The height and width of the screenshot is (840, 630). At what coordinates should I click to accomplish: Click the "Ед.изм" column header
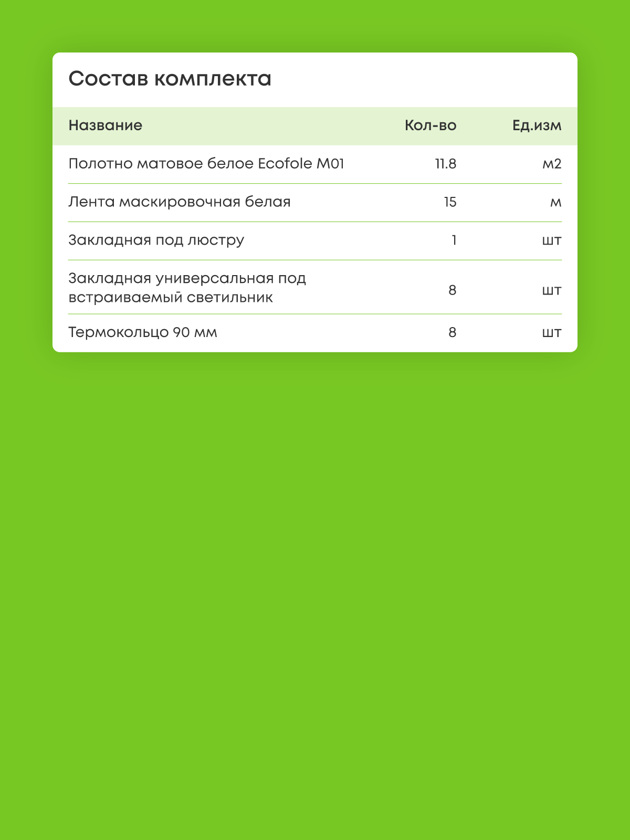tap(537, 125)
